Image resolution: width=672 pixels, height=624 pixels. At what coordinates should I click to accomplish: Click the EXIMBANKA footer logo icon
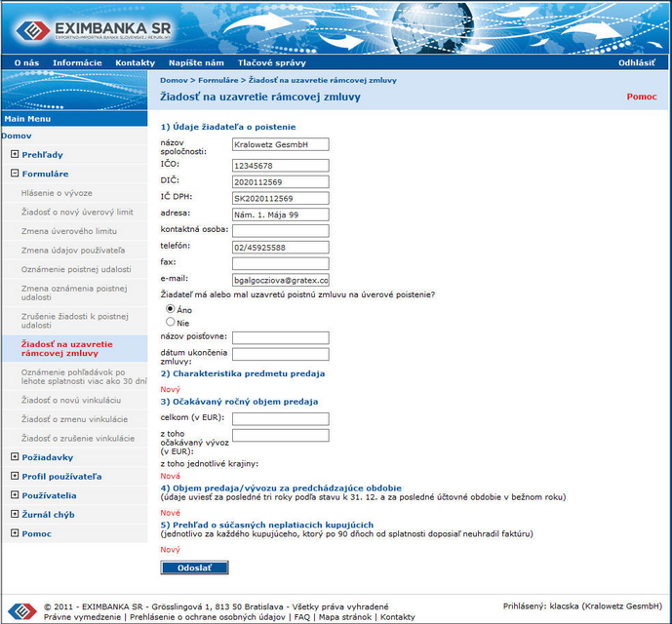(x=21, y=611)
